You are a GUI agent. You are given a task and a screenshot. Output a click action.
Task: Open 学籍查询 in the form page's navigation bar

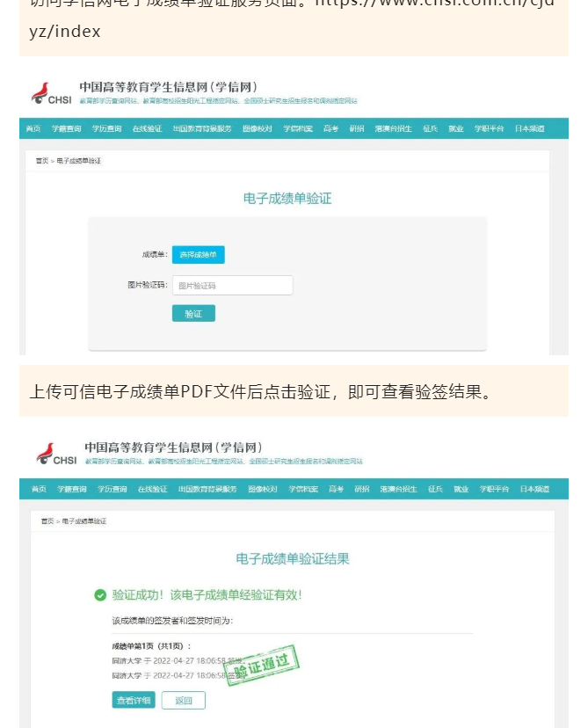tap(67, 128)
